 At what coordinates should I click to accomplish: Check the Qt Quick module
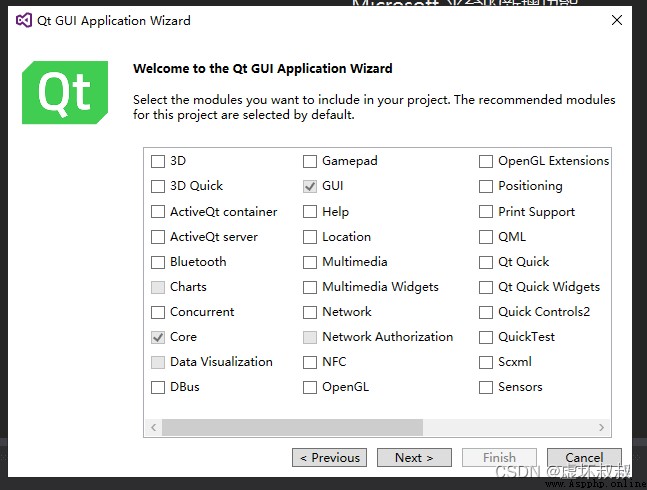[486, 262]
